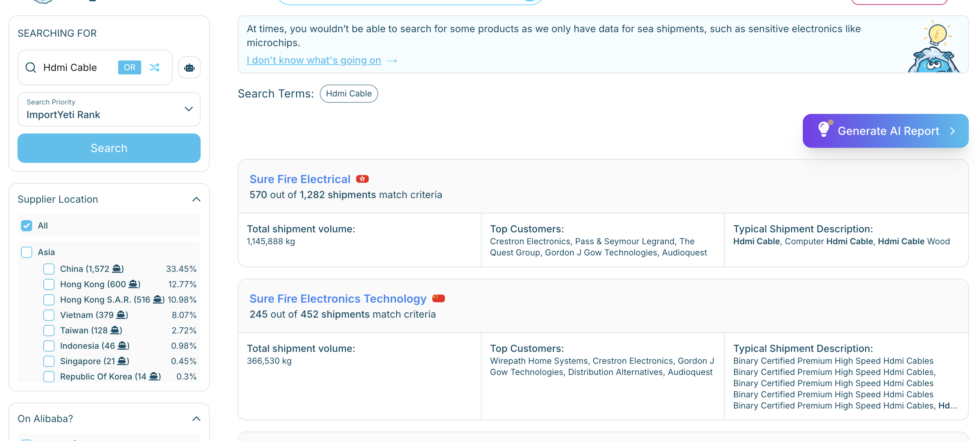This screenshot has width=980, height=441.
Task: Click the magnifying glass icon in search field
Action: pos(31,67)
